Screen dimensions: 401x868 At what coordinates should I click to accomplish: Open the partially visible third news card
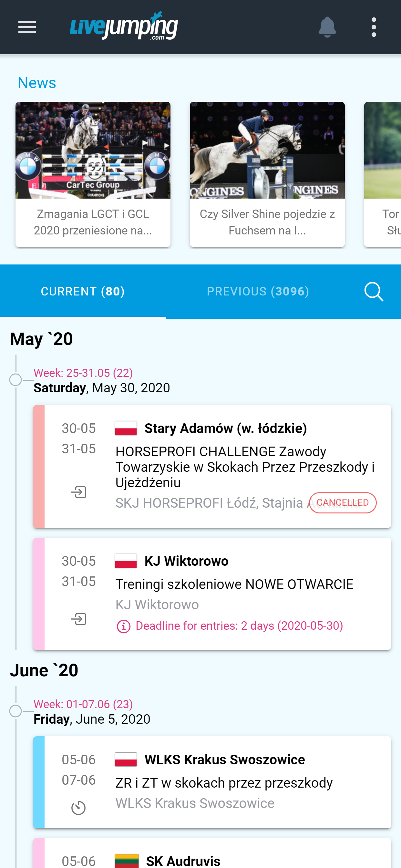coord(383,174)
